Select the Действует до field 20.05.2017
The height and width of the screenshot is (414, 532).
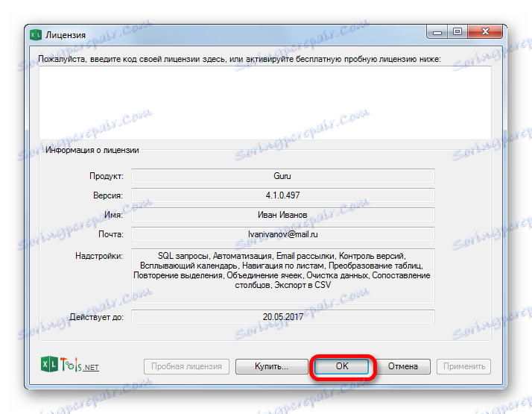[283, 316]
